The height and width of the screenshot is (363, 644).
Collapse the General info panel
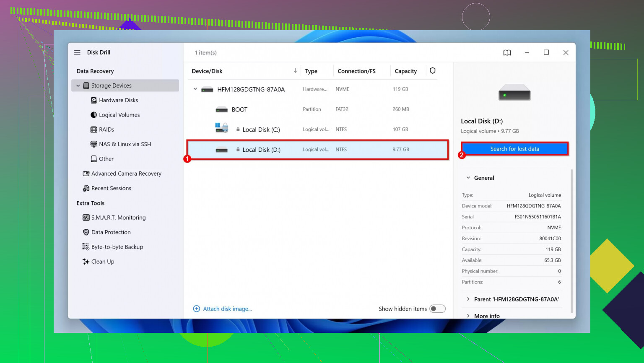click(468, 177)
